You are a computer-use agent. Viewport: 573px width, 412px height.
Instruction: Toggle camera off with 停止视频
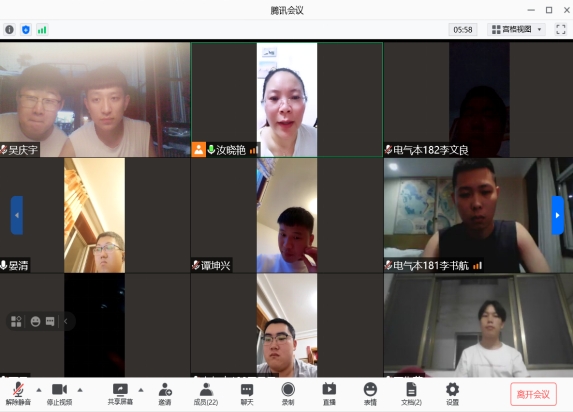tap(59, 394)
